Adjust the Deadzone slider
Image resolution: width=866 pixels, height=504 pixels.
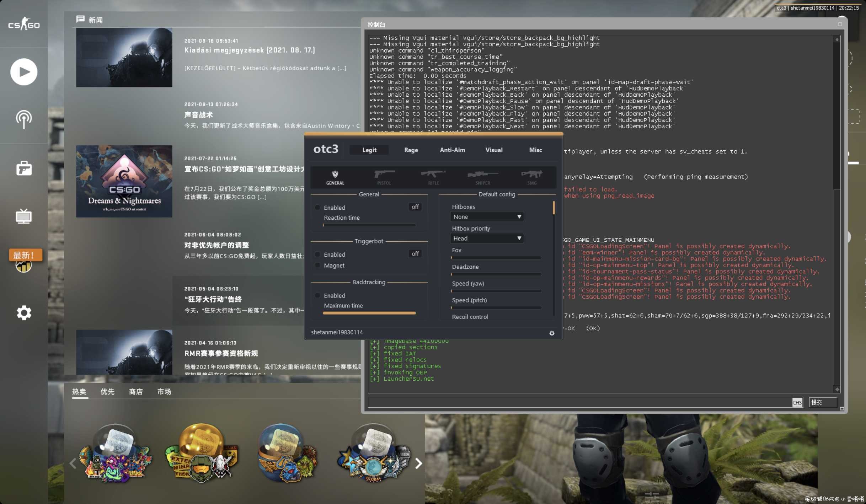496,274
